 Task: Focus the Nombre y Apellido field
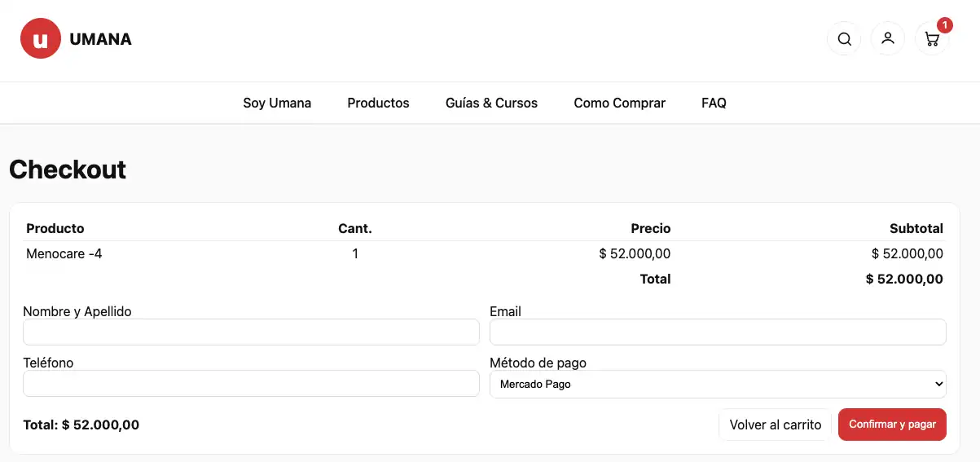(x=251, y=332)
